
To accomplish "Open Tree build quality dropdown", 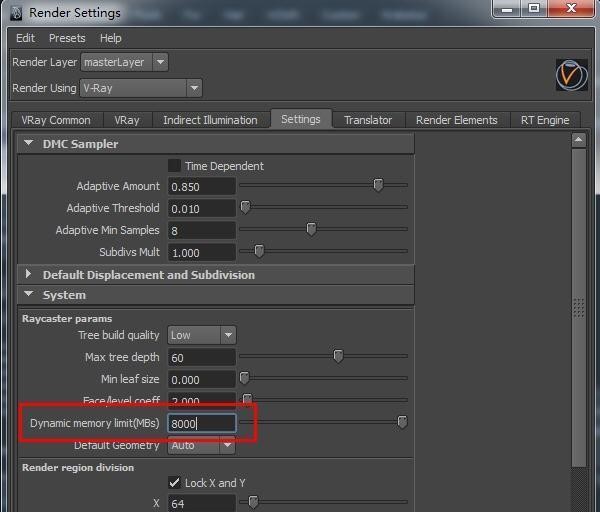I will click(201, 335).
